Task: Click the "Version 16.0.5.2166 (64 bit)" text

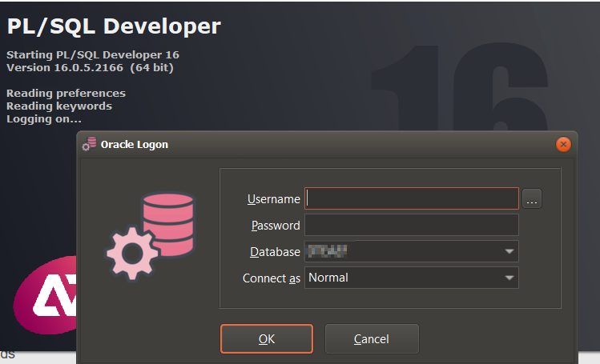Action: click(x=90, y=68)
